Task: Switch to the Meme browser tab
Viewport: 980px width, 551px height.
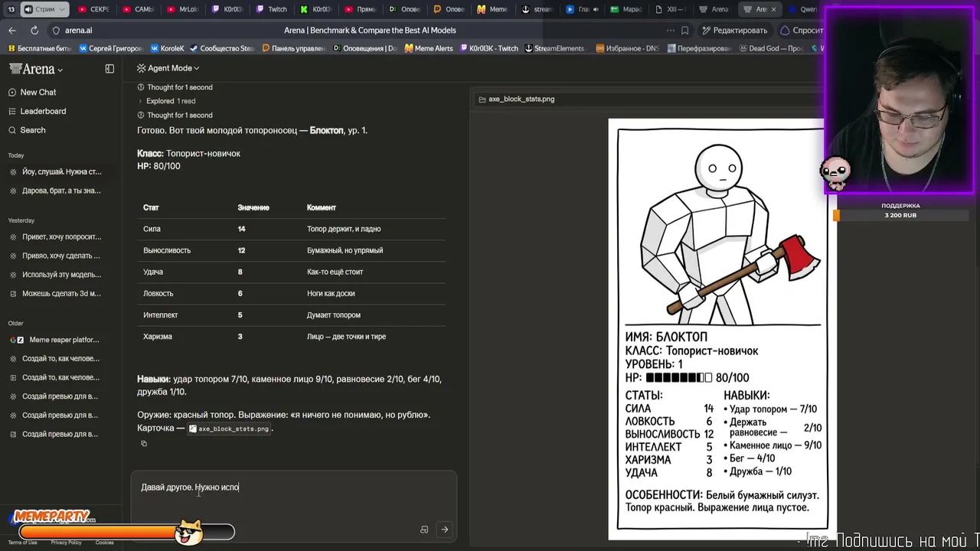Action: 492,9
